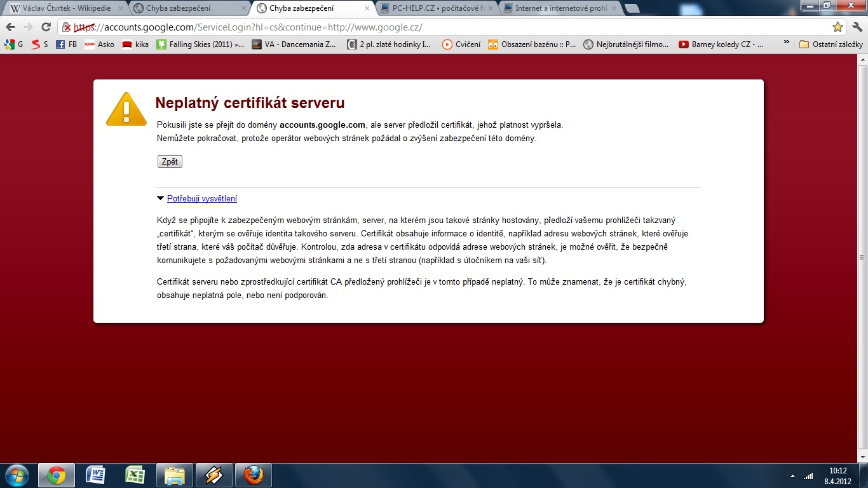
Task: Open the Ostatní záložky folder
Action: [x=831, y=44]
